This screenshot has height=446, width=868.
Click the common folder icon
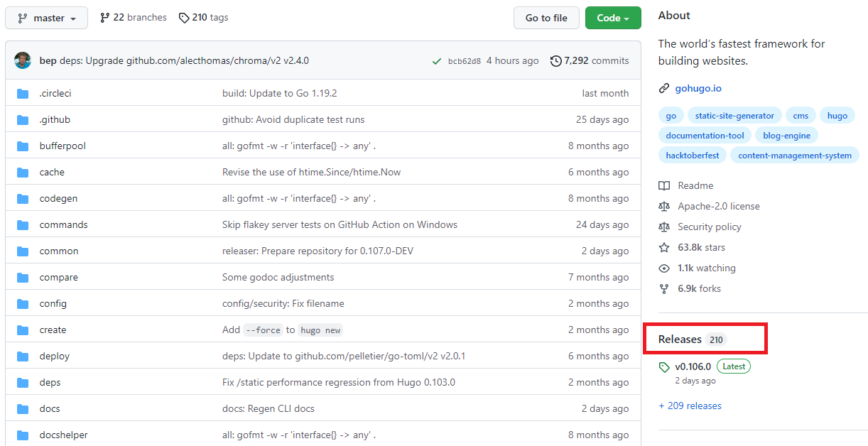pyautogui.click(x=23, y=251)
